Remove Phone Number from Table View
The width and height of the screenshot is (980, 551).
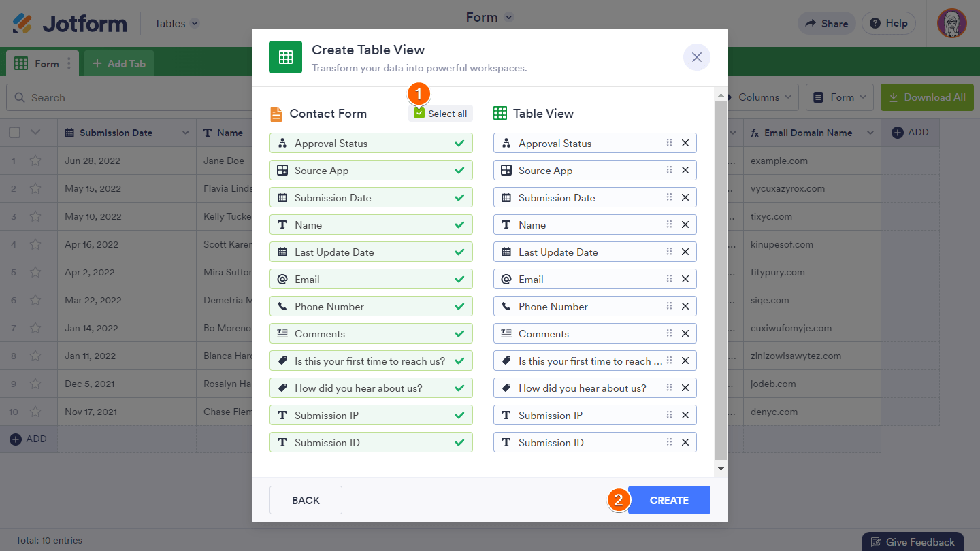(685, 306)
